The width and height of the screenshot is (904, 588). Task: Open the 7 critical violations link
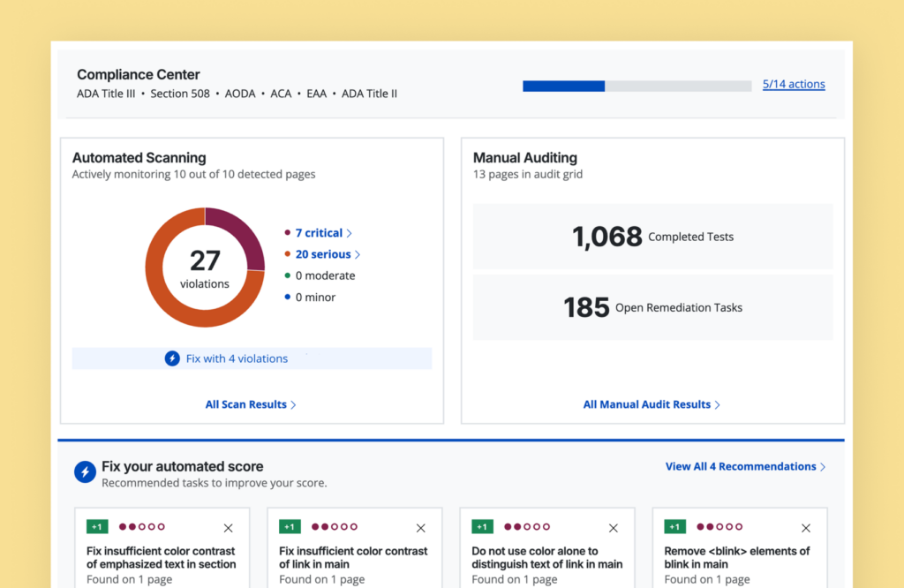click(x=319, y=233)
